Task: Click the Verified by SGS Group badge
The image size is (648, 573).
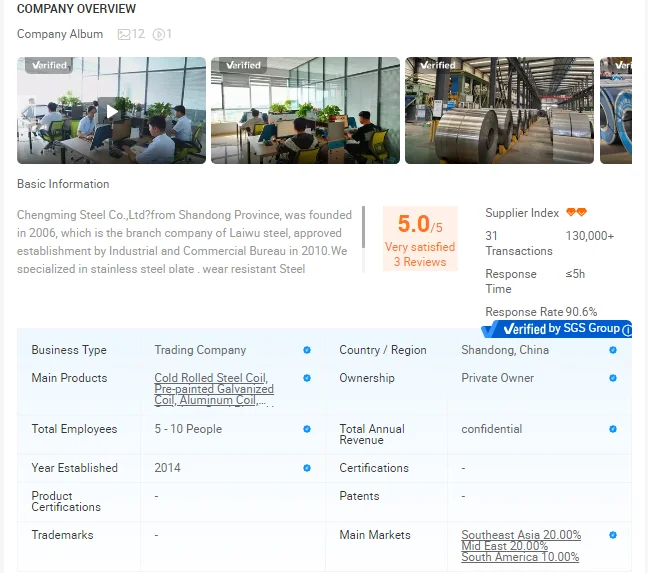Action: [x=556, y=329]
